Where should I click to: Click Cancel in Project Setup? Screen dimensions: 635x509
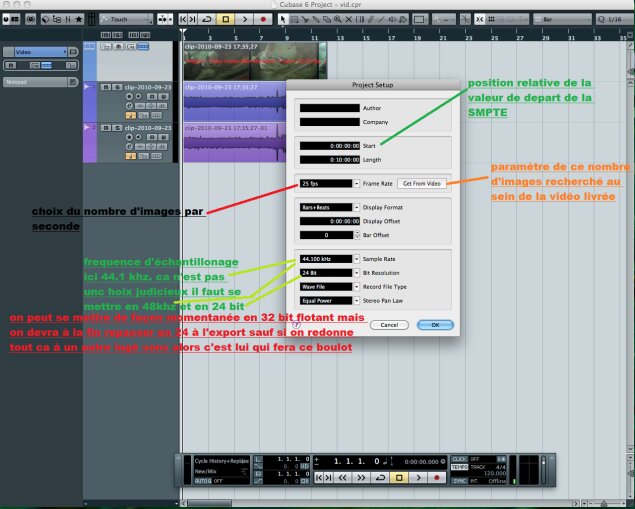389,325
